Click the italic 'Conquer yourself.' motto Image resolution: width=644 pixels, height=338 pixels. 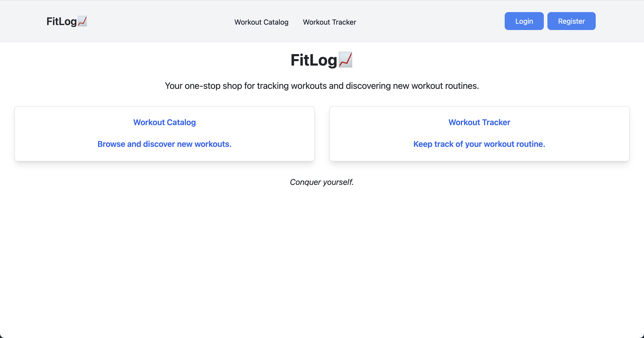point(322,182)
